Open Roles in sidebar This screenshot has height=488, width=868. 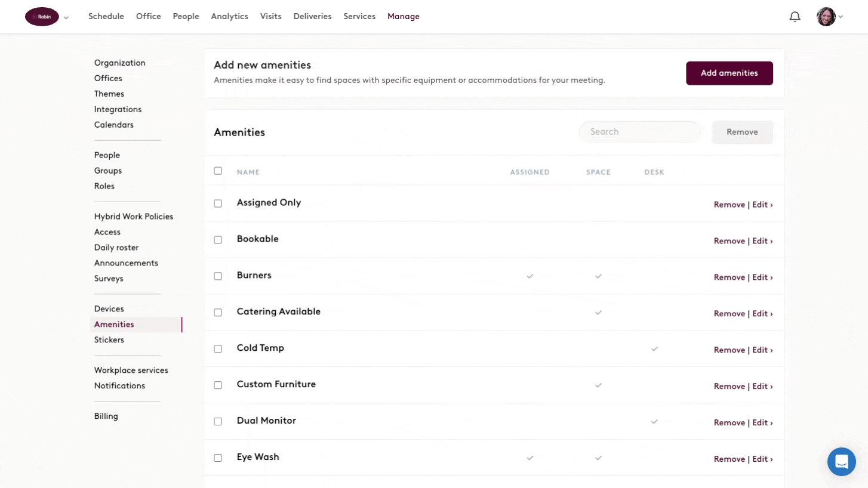point(104,186)
